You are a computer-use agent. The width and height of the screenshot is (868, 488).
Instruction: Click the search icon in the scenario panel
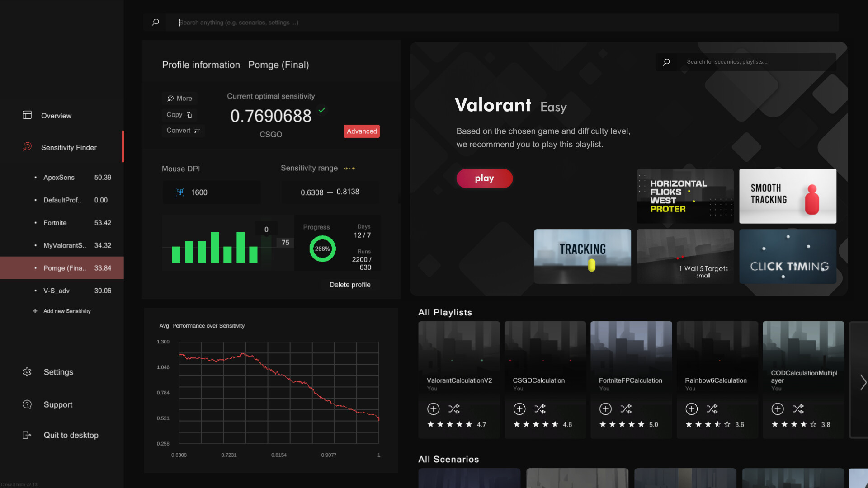(x=666, y=62)
